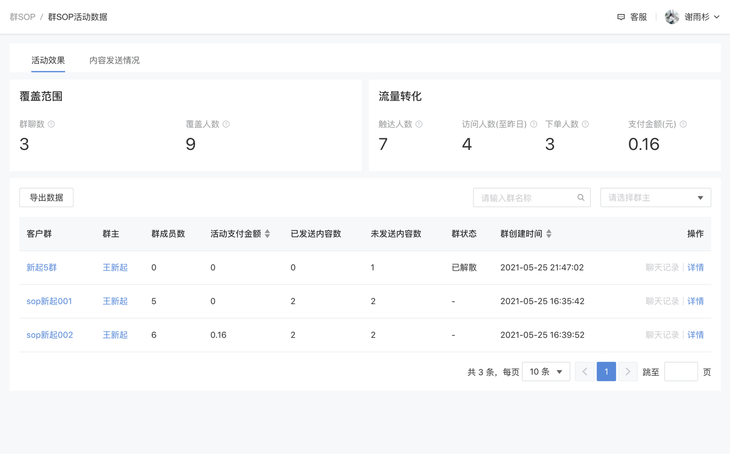Screen dimensions: 730x454
Task: Open 详情 for sop新起002 row
Action: coord(696,335)
